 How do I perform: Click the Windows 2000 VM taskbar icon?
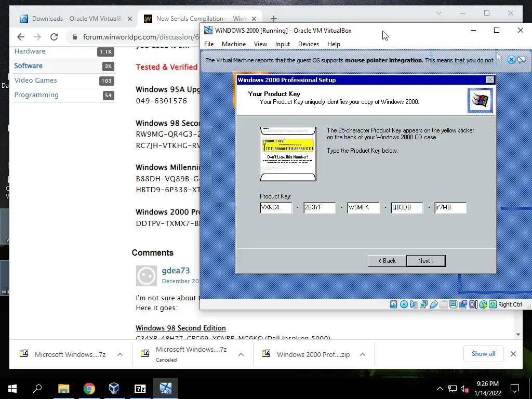point(166,389)
